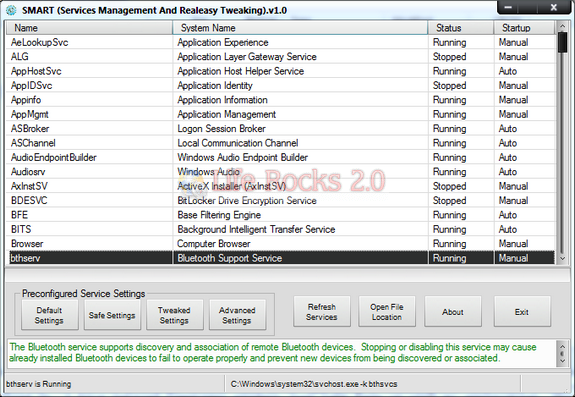Select the ASBroker service row

click(x=281, y=129)
